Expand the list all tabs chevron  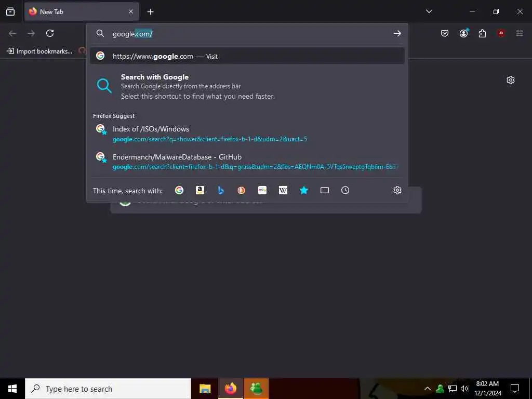pyautogui.click(x=429, y=11)
